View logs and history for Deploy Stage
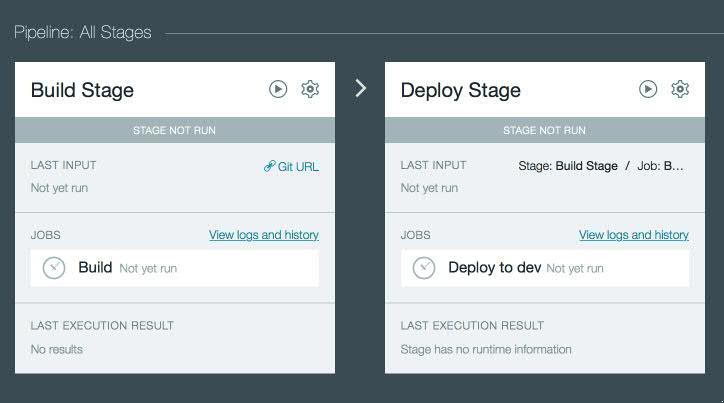 pyautogui.click(x=633, y=235)
